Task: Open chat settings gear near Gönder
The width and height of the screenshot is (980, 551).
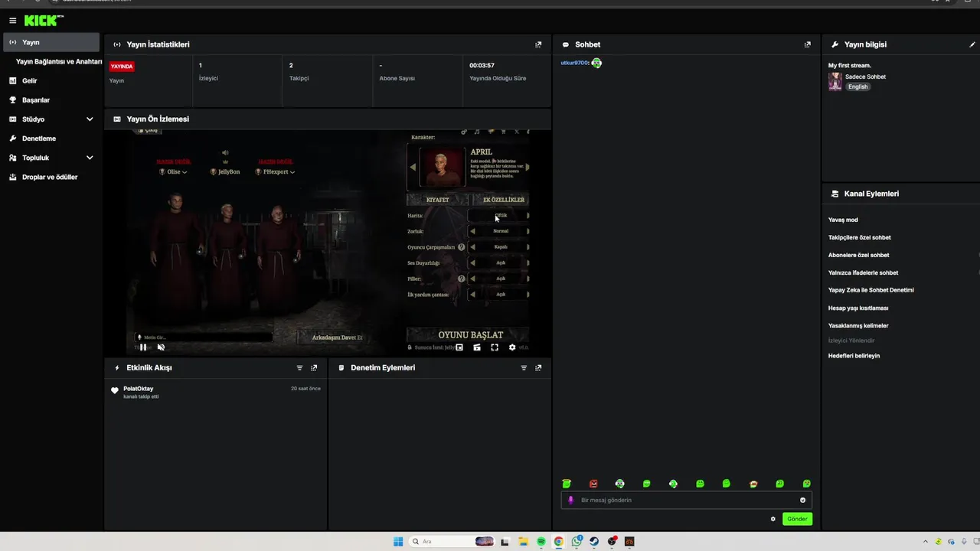Action: pyautogui.click(x=773, y=519)
